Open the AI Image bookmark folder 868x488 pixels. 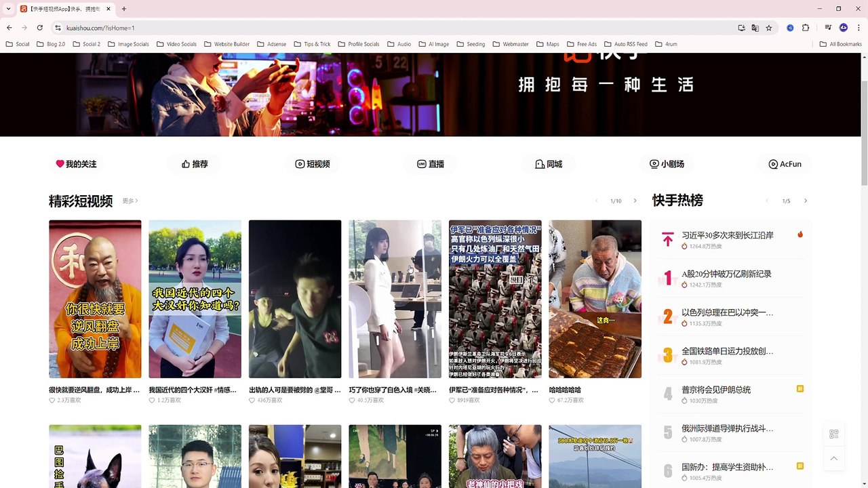[x=433, y=44]
